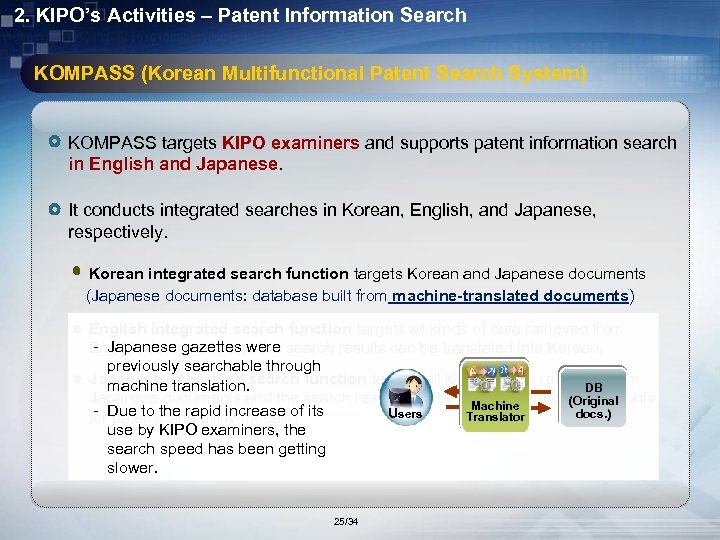
Task: Click the bullet icon before 'KOMPASS targets'
Action: (x=55, y=141)
